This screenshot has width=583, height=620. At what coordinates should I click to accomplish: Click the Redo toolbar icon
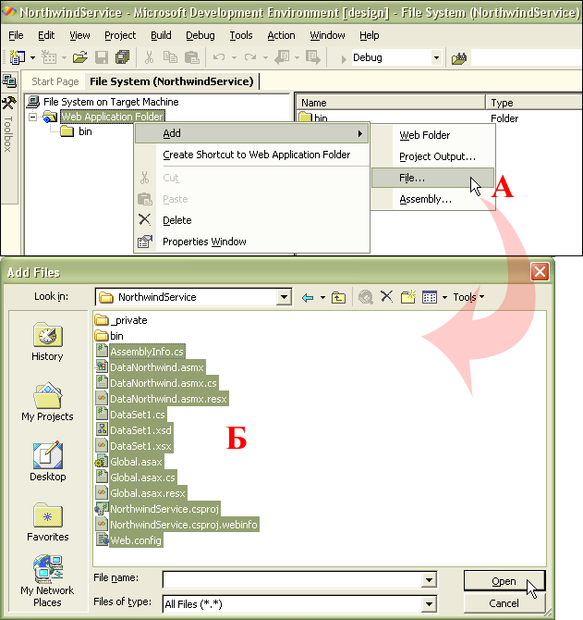click(250, 58)
